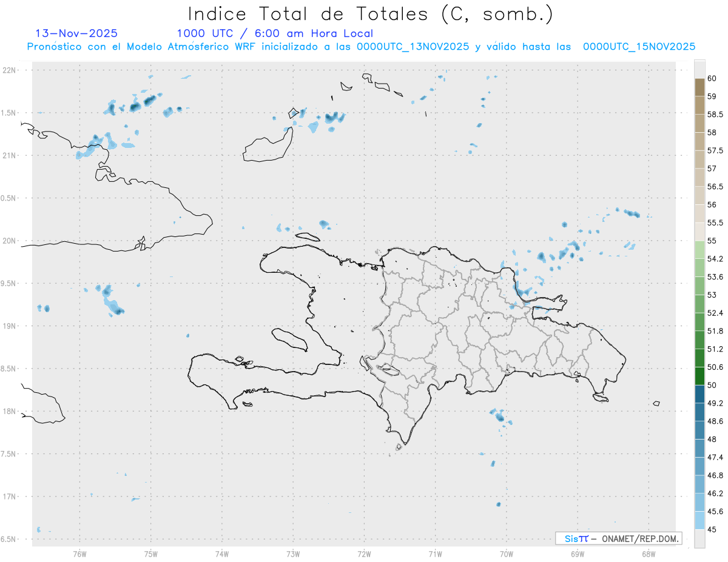Click the '52.4' colorbar value
728x562 pixels.
pos(715,313)
